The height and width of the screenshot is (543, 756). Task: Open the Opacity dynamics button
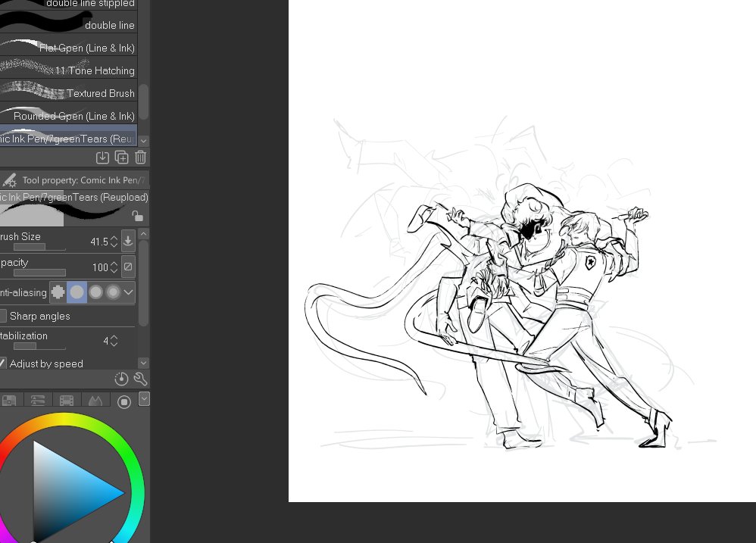[128, 267]
